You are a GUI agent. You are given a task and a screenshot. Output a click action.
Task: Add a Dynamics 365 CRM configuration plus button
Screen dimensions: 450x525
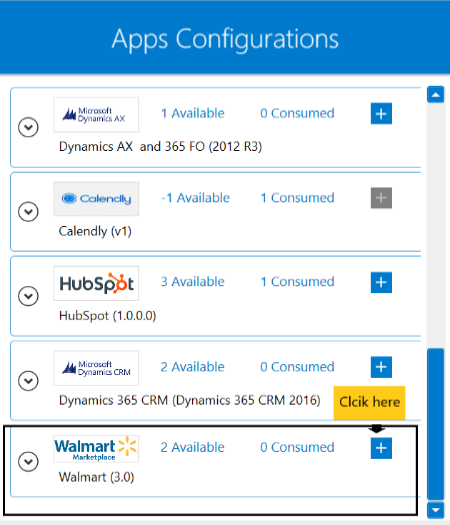coord(381,367)
